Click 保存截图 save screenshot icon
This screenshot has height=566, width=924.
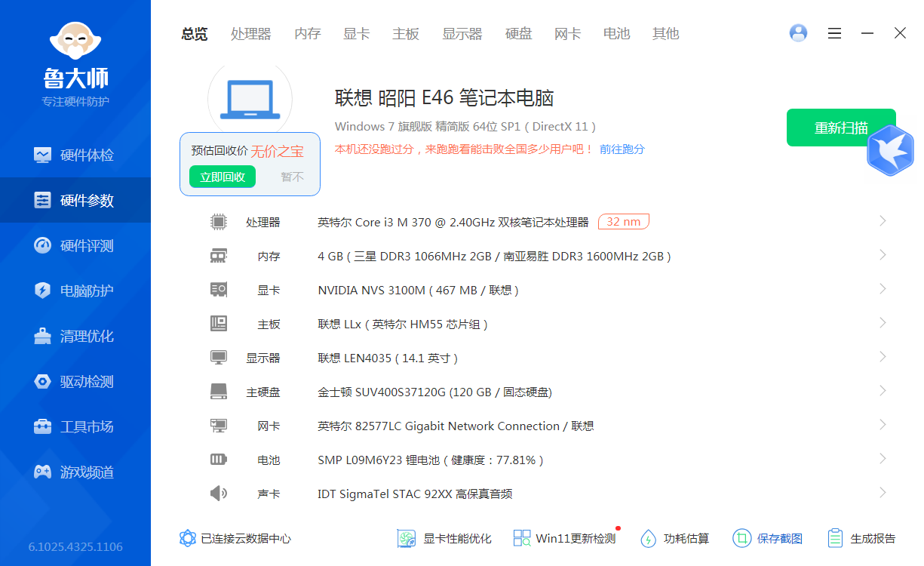pyautogui.click(x=742, y=538)
